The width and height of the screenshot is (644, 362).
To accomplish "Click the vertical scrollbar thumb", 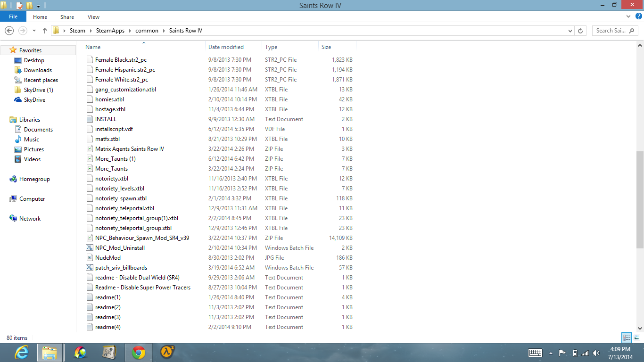I will [x=640, y=200].
